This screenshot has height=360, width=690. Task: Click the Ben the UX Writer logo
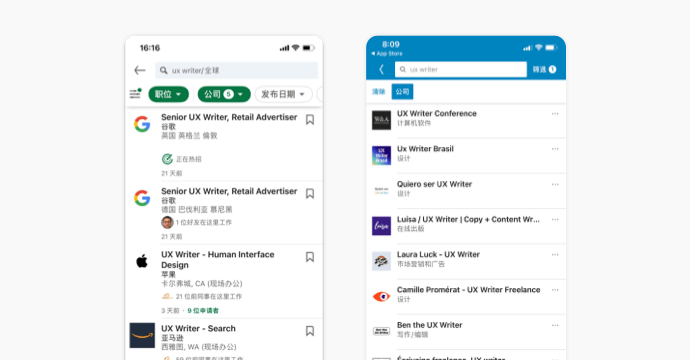(x=381, y=331)
